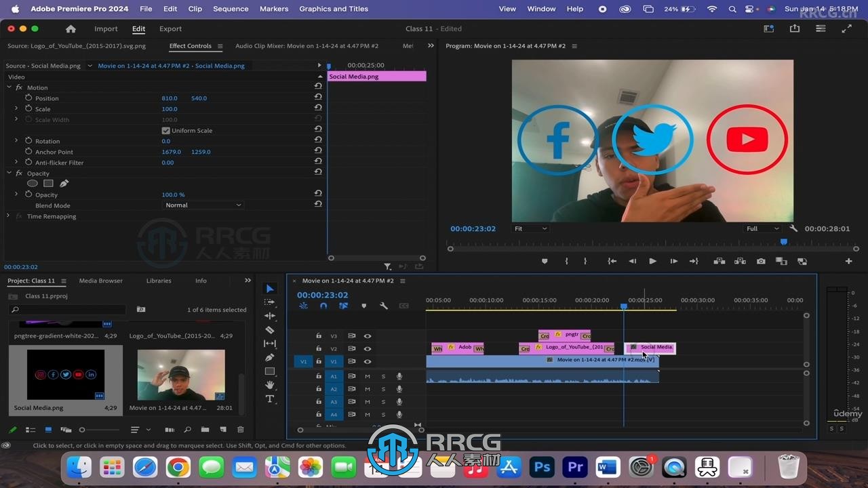The width and height of the screenshot is (868, 488).
Task: Toggle V2 track output eye
Action: pyautogui.click(x=368, y=349)
